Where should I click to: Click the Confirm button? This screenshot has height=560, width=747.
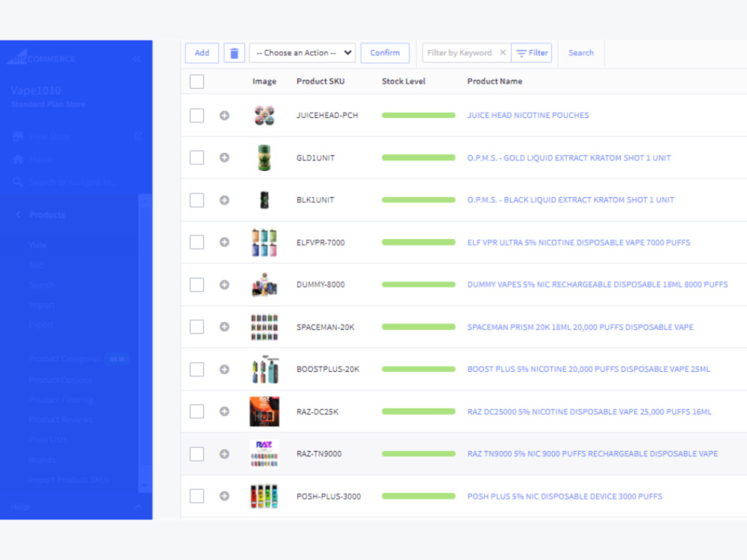pyautogui.click(x=385, y=52)
